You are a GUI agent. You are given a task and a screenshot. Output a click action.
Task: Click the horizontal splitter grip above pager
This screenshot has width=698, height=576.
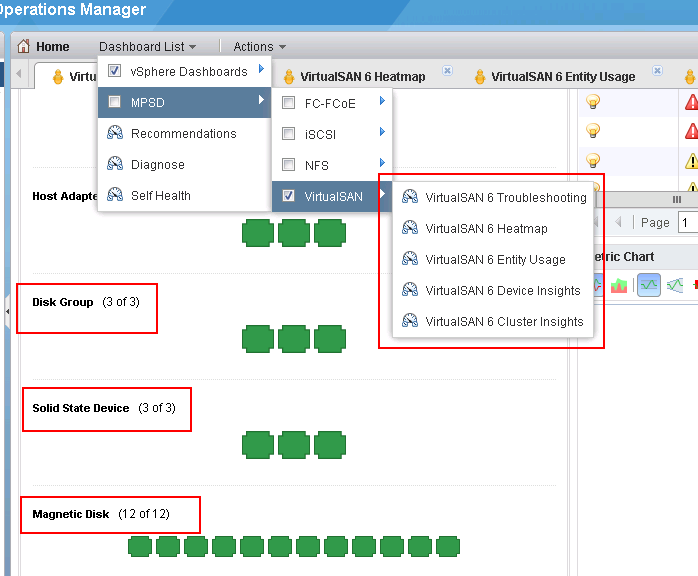[677, 199]
